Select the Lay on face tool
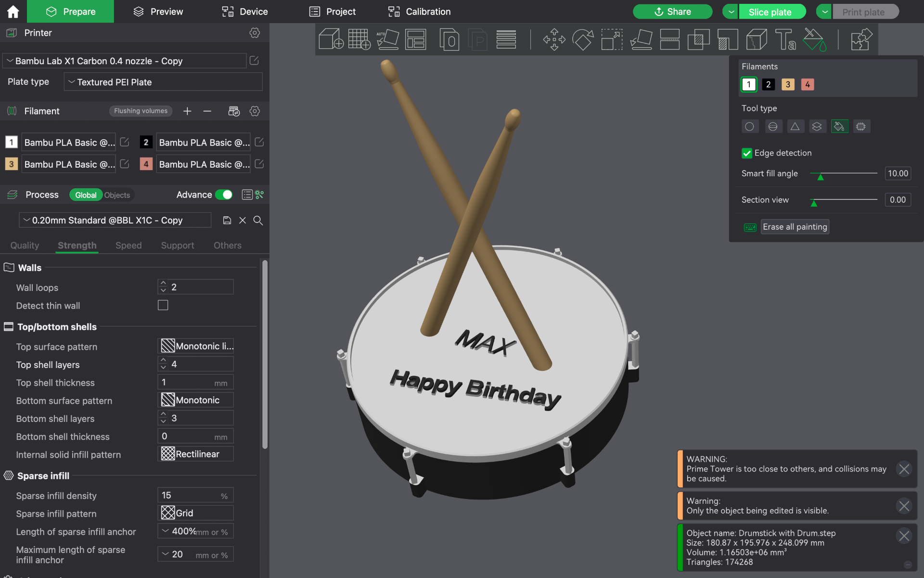This screenshot has width=924, height=578. tap(641, 39)
